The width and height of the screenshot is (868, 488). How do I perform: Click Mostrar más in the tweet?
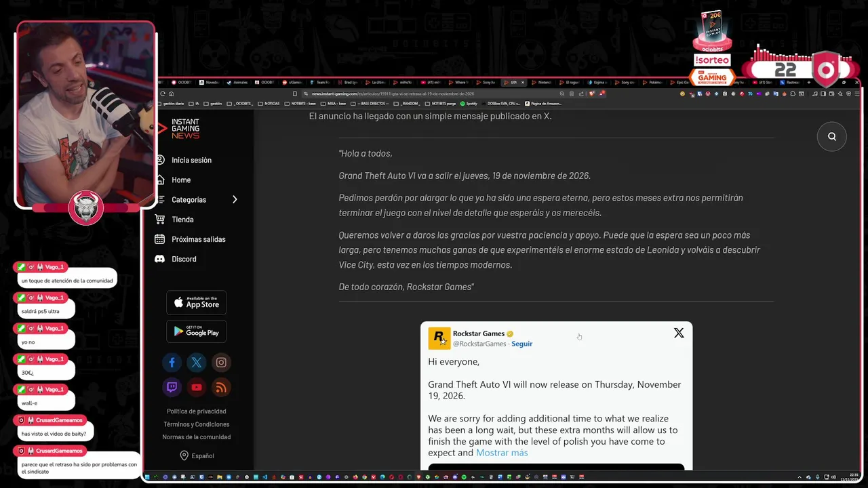(x=502, y=453)
